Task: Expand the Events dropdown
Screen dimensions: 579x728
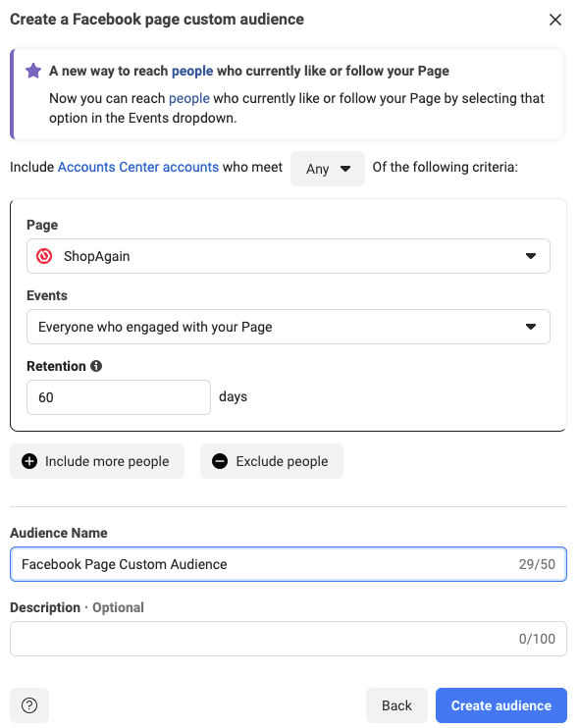Action: pyautogui.click(x=289, y=327)
